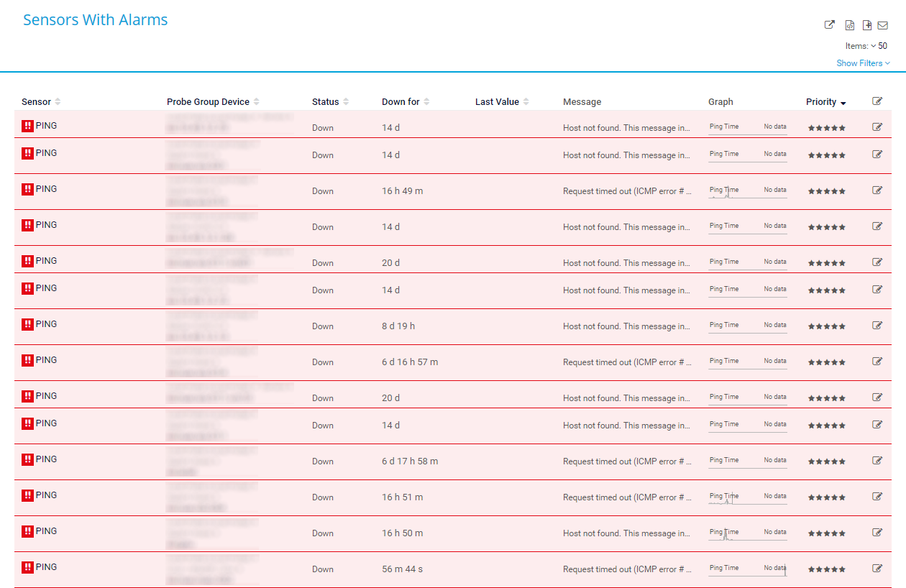Image resolution: width=906 pixels, height=588 pixels.
Task: Click the edit icon for the 6 d 16 h 57 m row
Action: click(x=877, y=362)
